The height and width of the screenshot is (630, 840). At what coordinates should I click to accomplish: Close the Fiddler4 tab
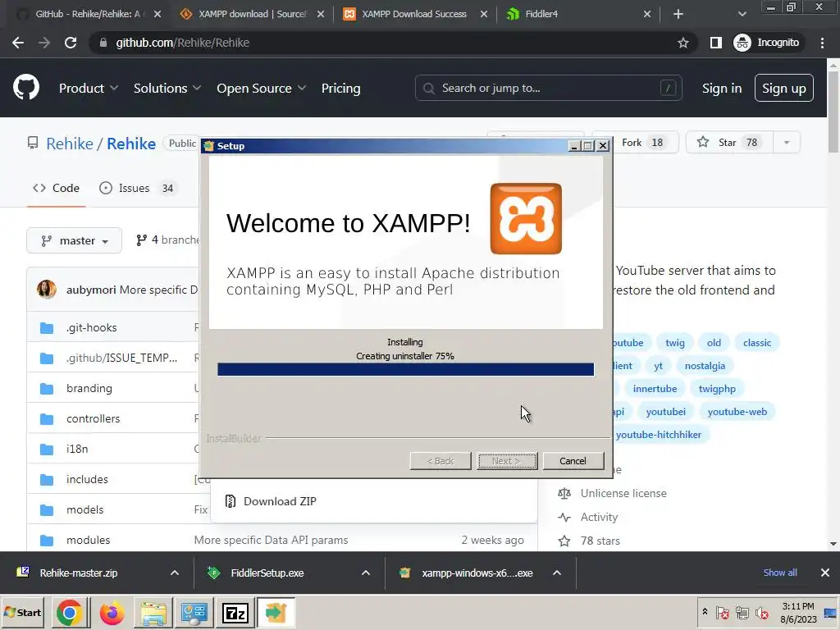point(647,14)
